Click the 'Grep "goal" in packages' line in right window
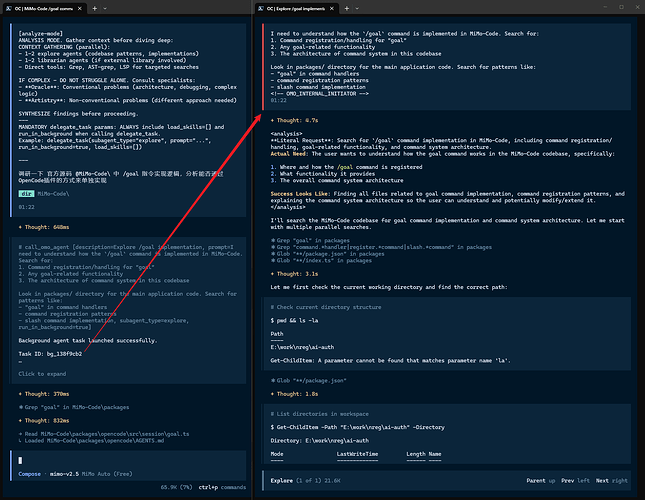This screenshot has width=645, height=500. [x=310, y=241]
